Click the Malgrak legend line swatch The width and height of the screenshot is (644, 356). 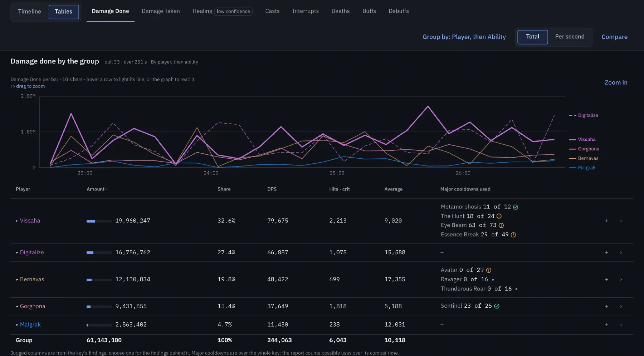click(x=572, y=168)
